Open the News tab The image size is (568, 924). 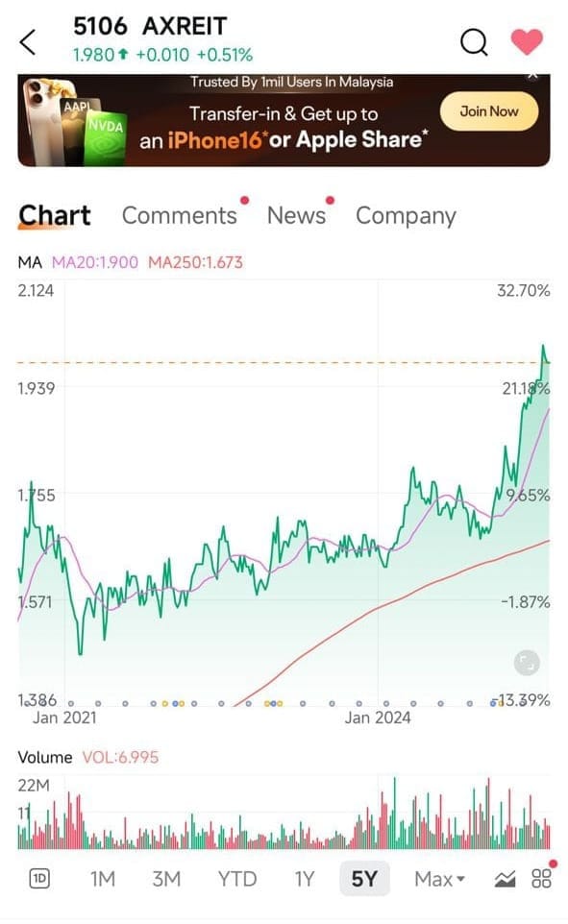296,216
